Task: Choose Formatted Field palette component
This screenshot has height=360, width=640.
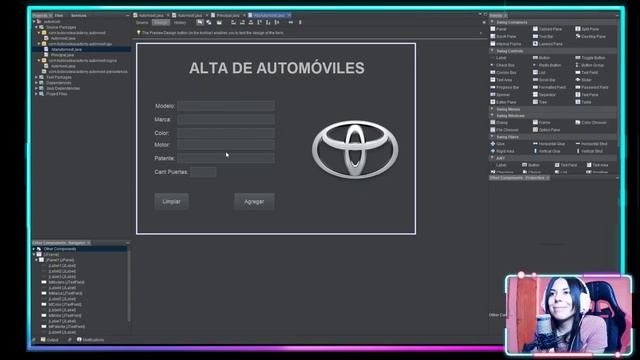Action: tap(549, 87)
